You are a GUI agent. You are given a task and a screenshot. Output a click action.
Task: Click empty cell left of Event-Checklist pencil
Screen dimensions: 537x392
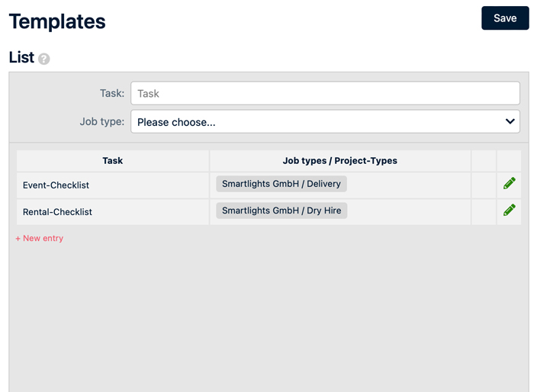484,185
